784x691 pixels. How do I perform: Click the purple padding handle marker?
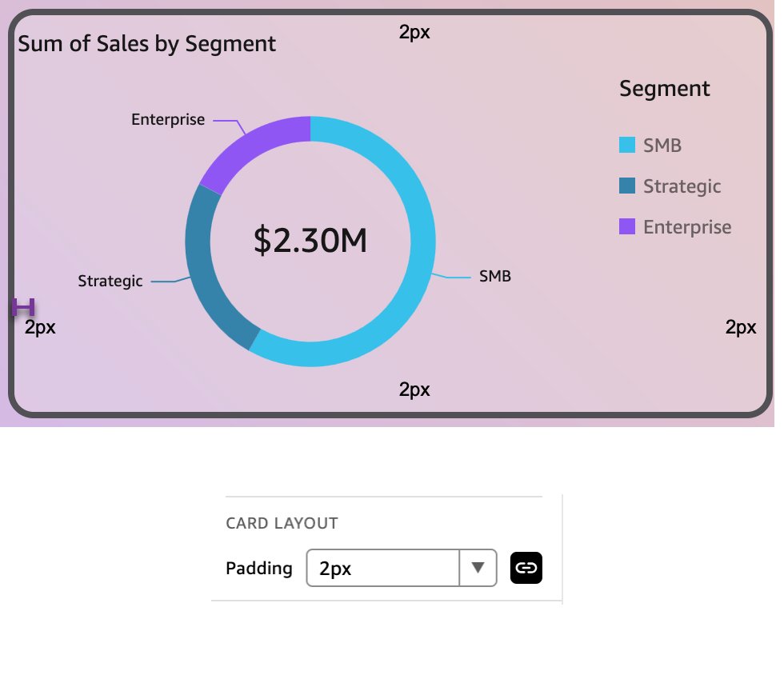click(x=24, y=307)
